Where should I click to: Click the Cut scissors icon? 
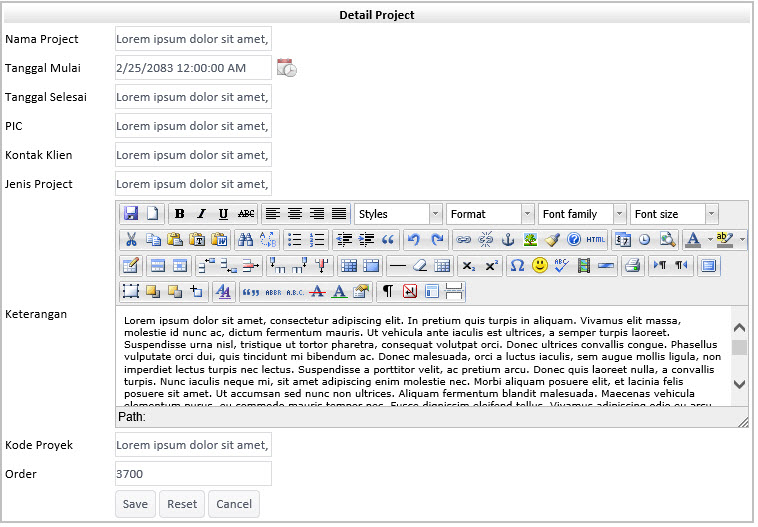(131, 240)
